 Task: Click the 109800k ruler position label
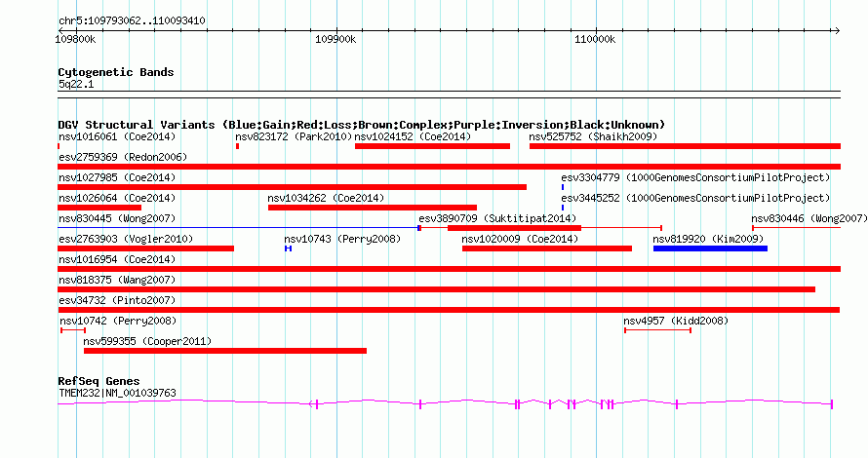point(75,40)
